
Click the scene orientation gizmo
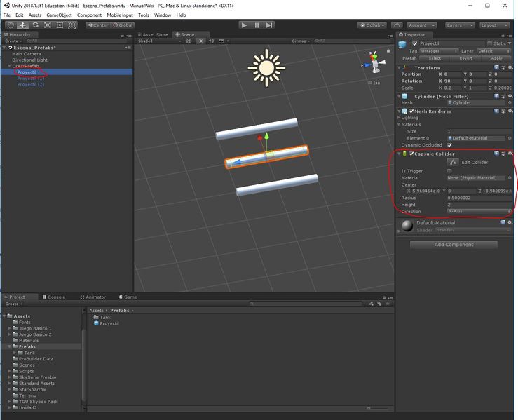coord(375,62)
